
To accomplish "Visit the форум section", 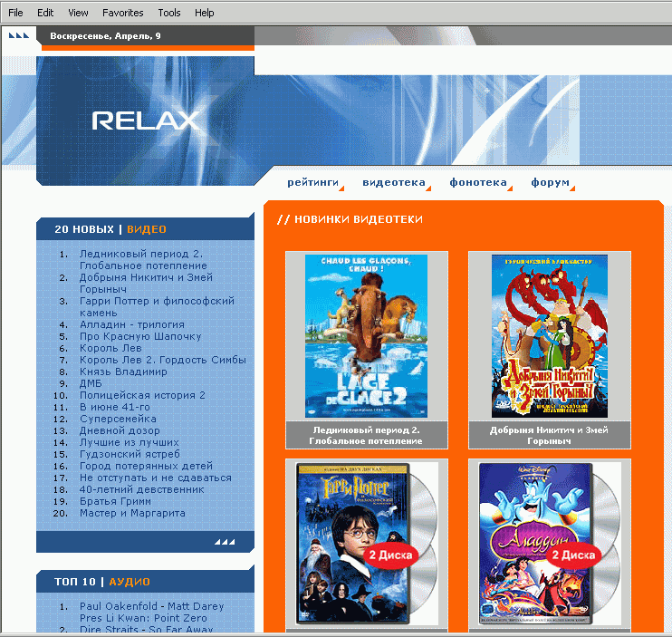I will [x=550, y=182].
